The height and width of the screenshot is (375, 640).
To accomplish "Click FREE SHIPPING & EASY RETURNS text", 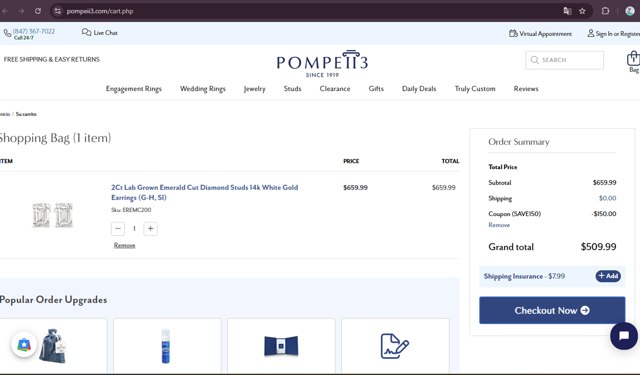I will pos(51,60).
